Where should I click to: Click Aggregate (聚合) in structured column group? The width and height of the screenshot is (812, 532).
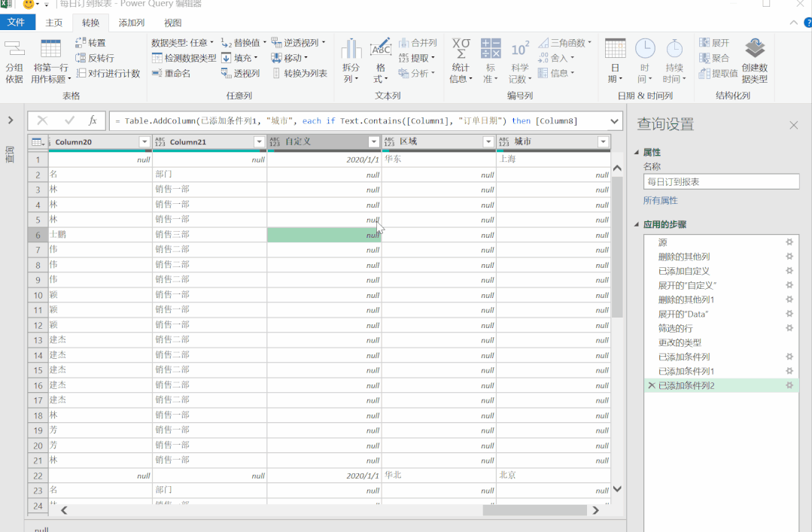click(714, 58)
